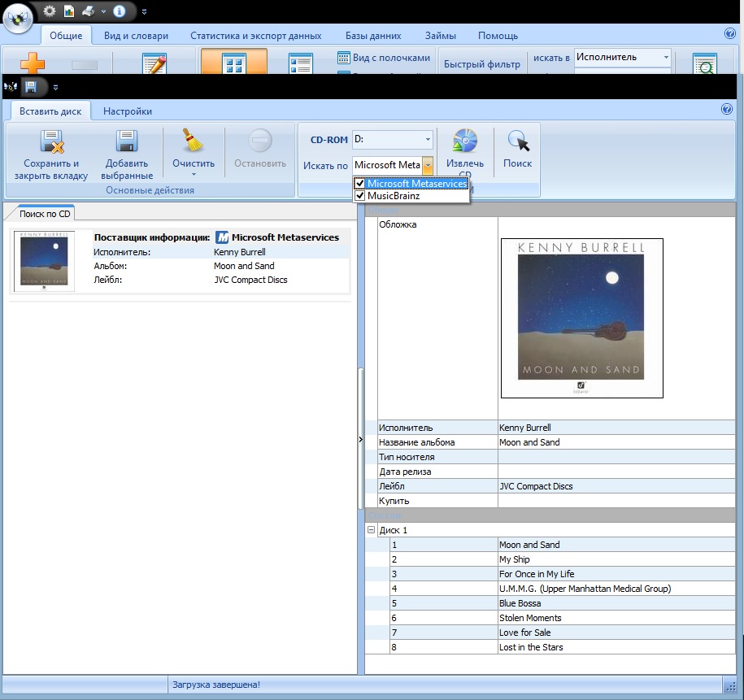Click the notepad with pencil edit icon
The height and width of the screenshot is (700, 744).
tap(155, 63)
